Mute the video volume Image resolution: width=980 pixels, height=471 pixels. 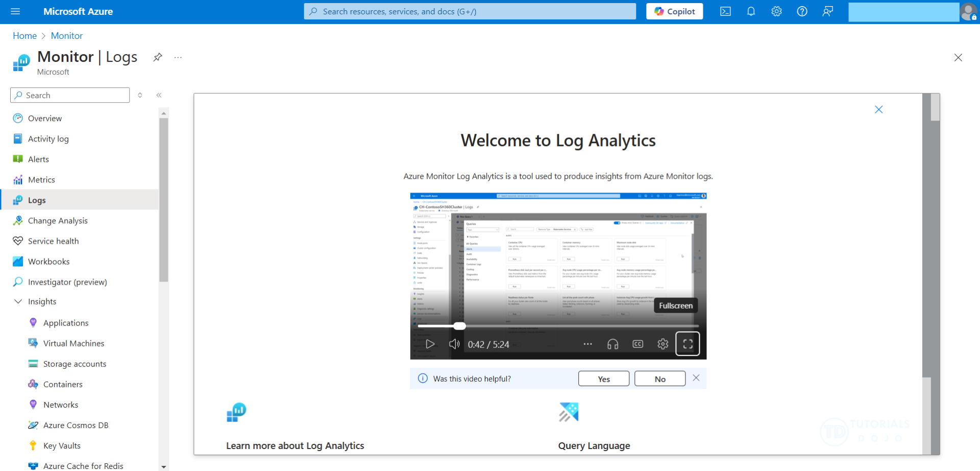pyautogui.click(x=454, y=344)
